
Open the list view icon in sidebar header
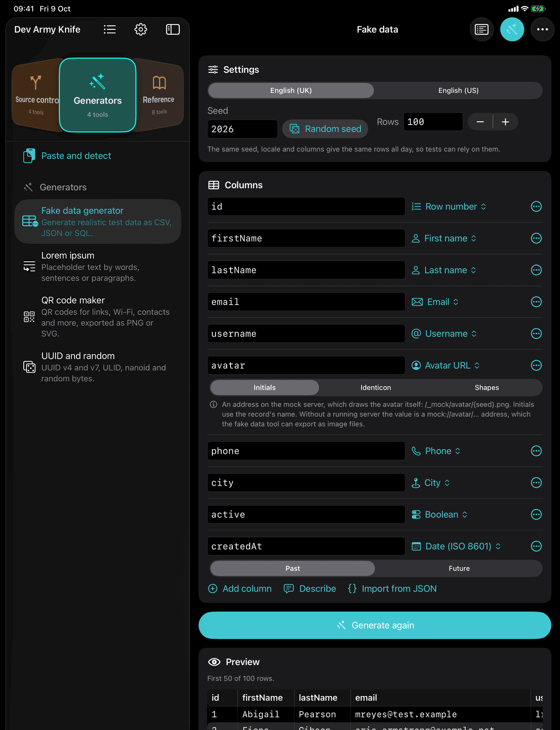tap(110, 29)
